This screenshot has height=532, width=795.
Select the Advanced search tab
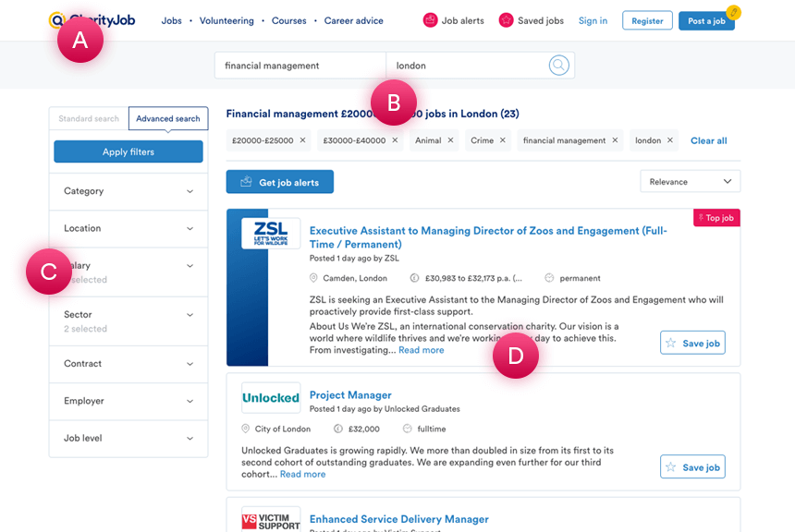(168, 118)
